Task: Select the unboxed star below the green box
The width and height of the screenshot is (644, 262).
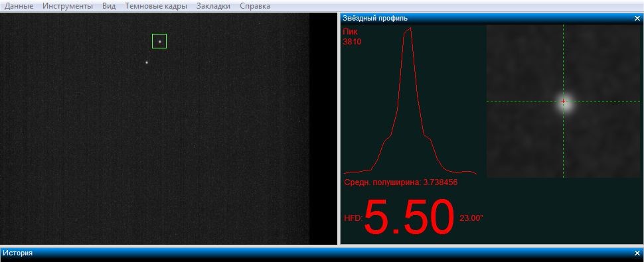Action: tap(147, 62)
